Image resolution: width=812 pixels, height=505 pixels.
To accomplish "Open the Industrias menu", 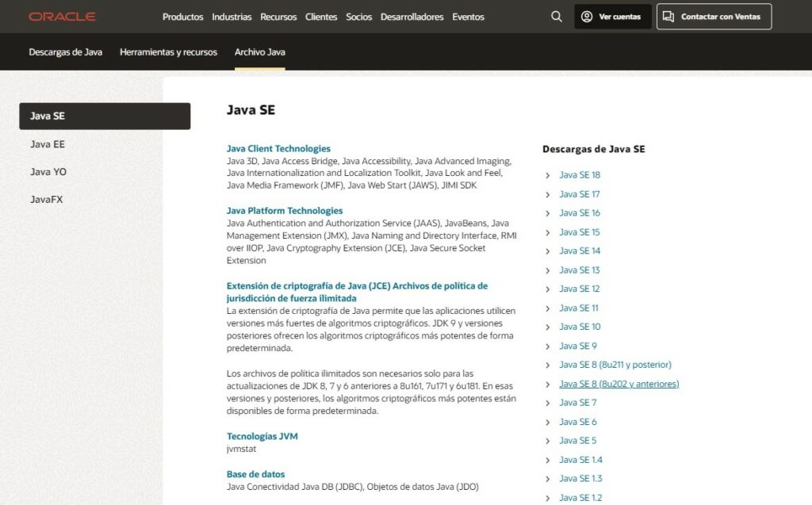I will [x=232, y=17].
